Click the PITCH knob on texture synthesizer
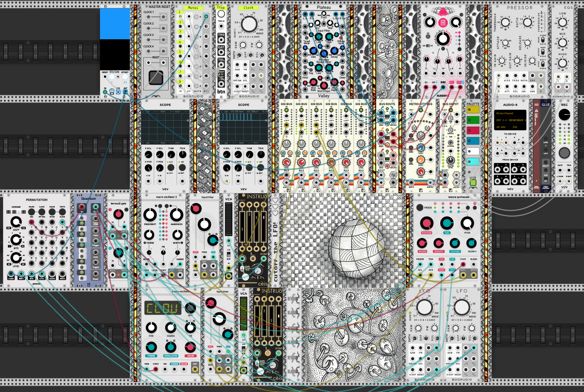This screenshot has width=584, height=392. coord(467,223)
